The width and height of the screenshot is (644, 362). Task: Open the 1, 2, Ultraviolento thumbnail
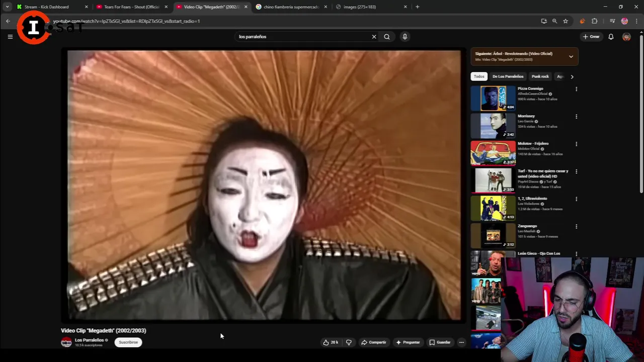click(493, 208)
